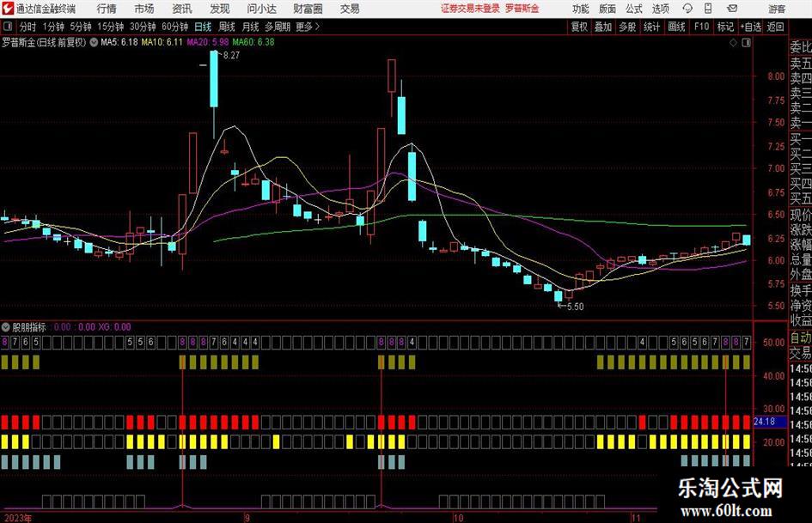Switch to 1分钟 period
The image size is (812, 523).
pos(53,27)
